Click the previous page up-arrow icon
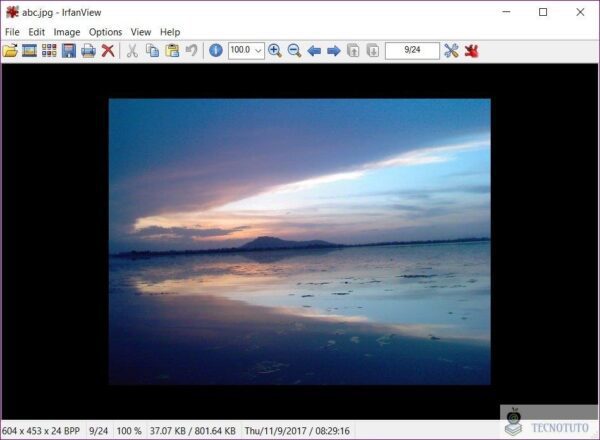Viewport: 600px width, 440px height. [353, 51]
